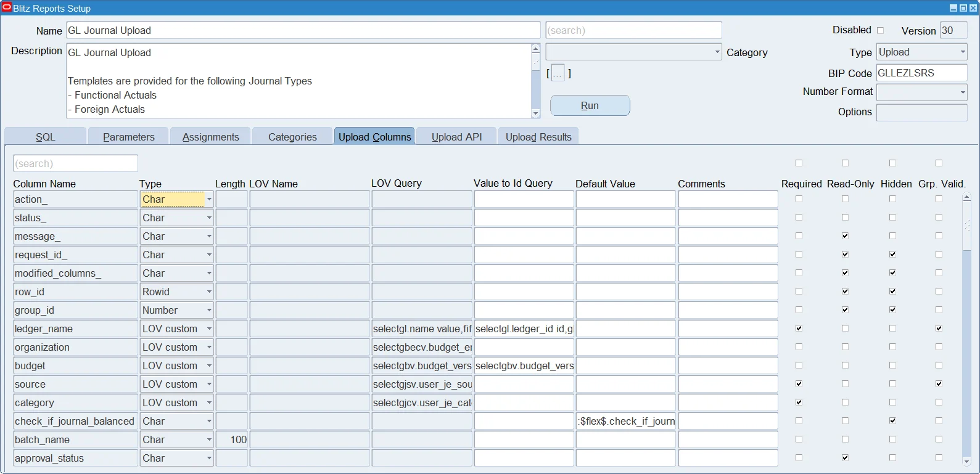Viewport: 980px width, 474px height.
Task: Click the Version field showing 30
Action: [x=953, y=30]
